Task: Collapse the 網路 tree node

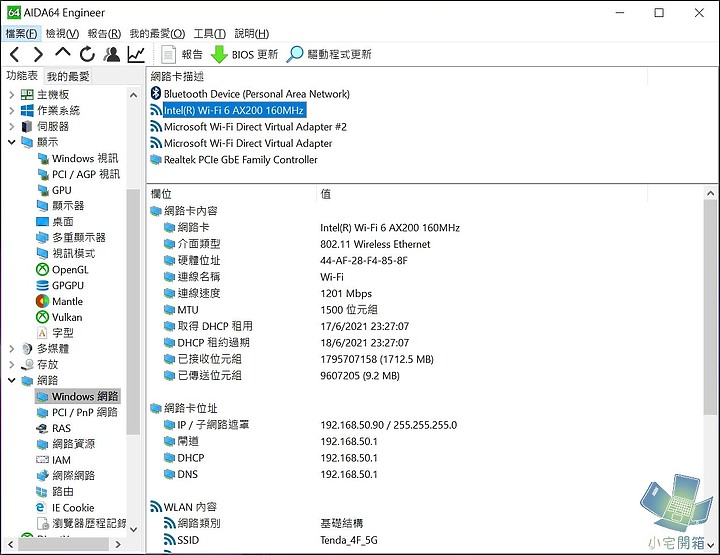Action: [11, 380]
